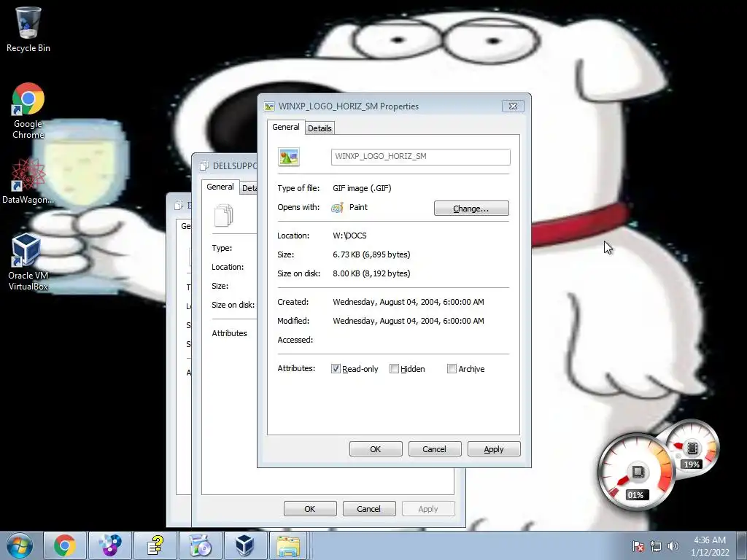Toggle the Read-only attribute checkbox
This screenshot has height=560, width=747.
[x=336, y=369]
